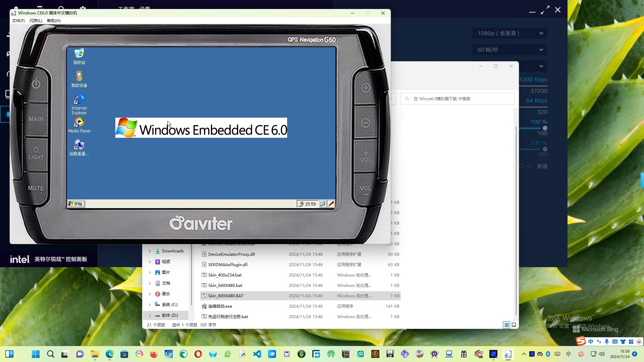644x362 pixels.
Task: Adjust the second 100 % slider handle
Action: (545, 149)
